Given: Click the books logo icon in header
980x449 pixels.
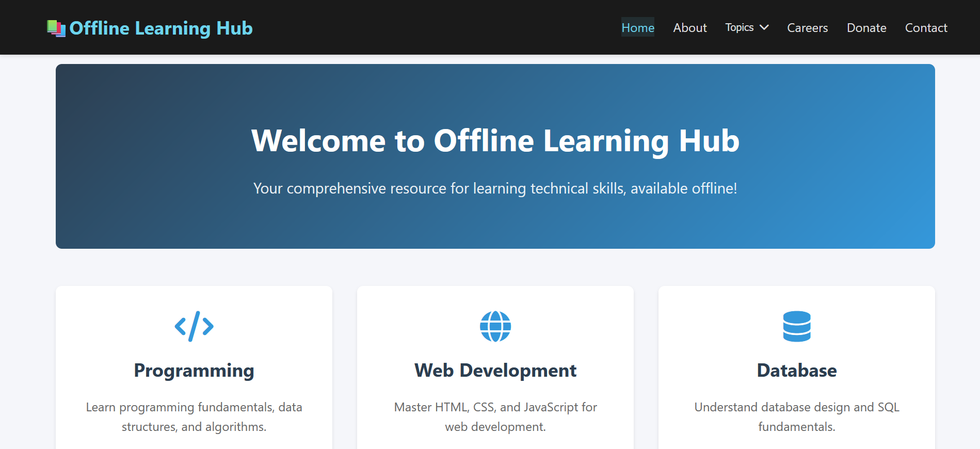Looking at the screenshot, I should pyautogui.click(x=56, y=28).
